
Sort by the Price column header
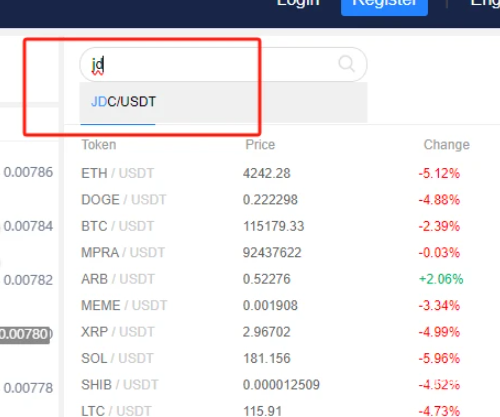(x=260, y=145)
